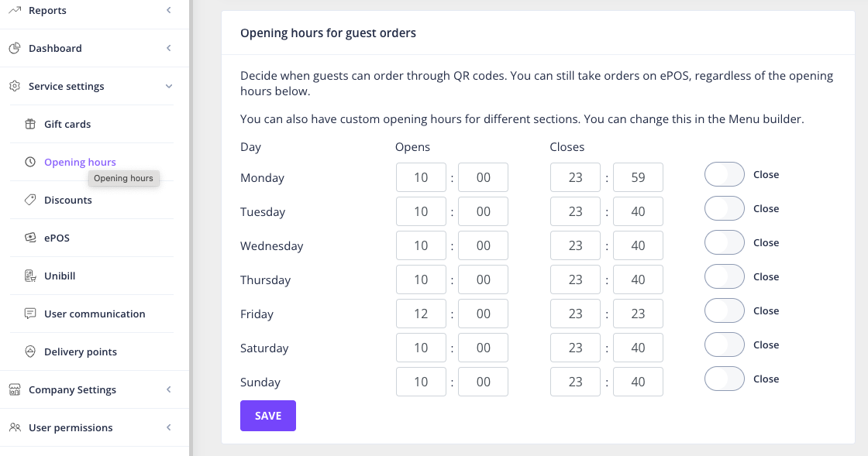Toggle the Close switch for Friday
868x456 pixels.
tap(724, 310)
